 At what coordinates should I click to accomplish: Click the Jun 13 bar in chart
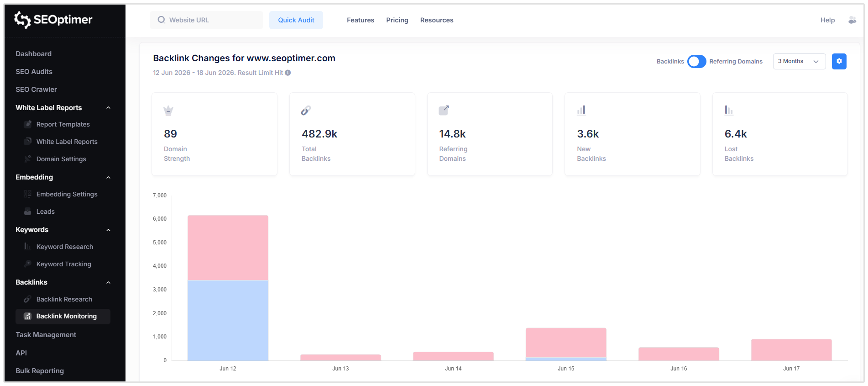(x=340, y=358)
